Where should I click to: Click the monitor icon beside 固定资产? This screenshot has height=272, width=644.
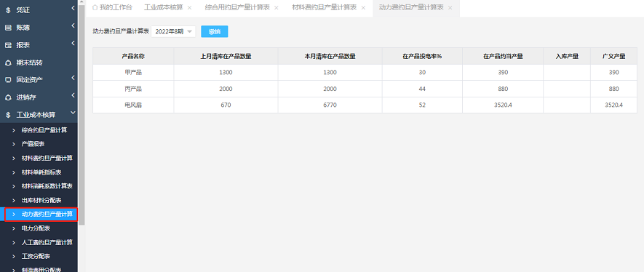pyautogui.click(x=8, y=79)
